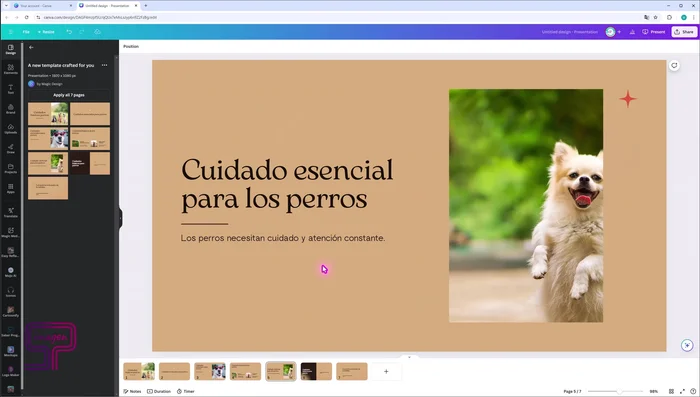Enter fullscreen mode from the bottom bar

click(x=682, y=391)
